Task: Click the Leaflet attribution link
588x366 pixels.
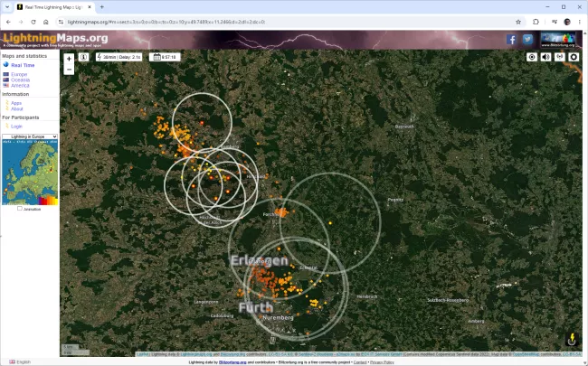Action: click(x=143, y=354)
